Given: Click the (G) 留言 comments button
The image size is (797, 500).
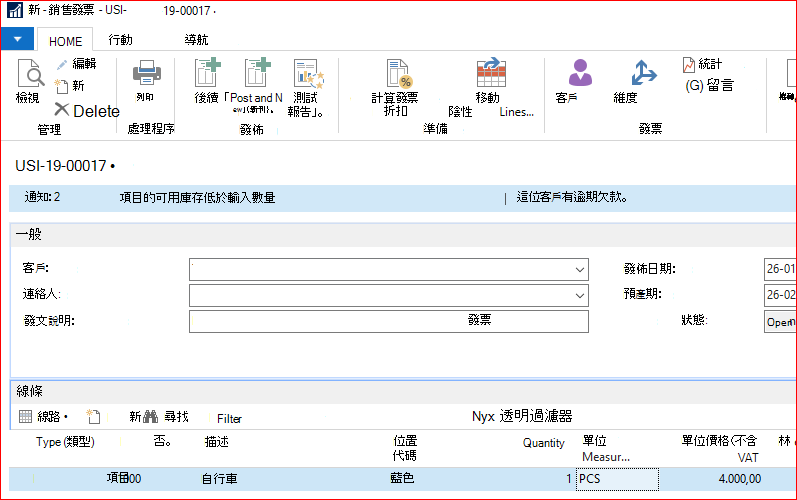Looking at the screenshot, I should [x=709, y=85].
